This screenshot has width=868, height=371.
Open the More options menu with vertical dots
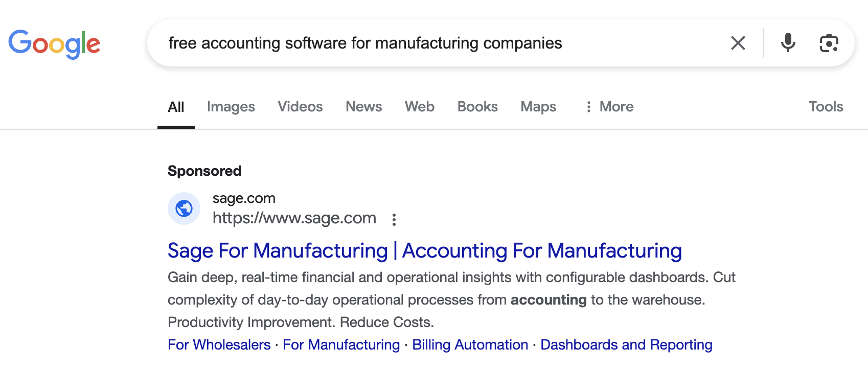[589, 107]
